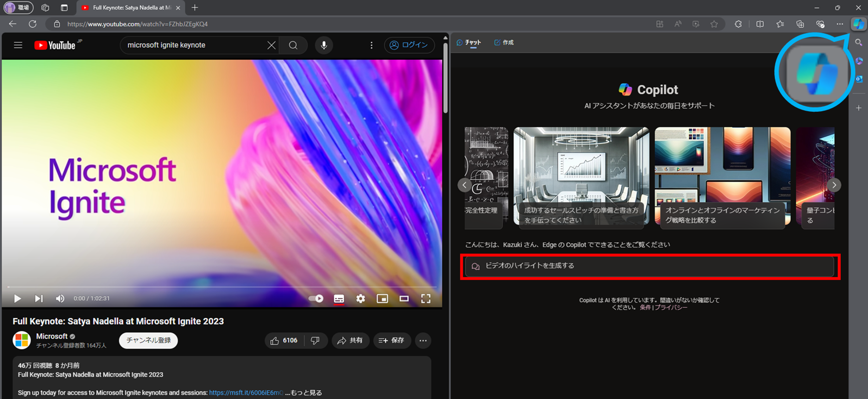Like the video with 6106 likes
This screenshot has height=399, width=868.
click(284, 341)
